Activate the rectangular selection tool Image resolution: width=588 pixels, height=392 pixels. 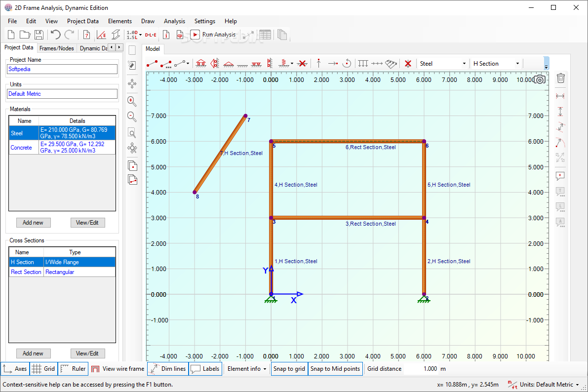(132, 50)
